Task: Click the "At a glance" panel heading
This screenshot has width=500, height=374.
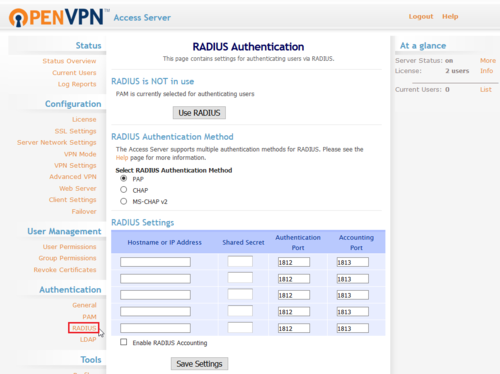Action: click(x=423, y=46)
